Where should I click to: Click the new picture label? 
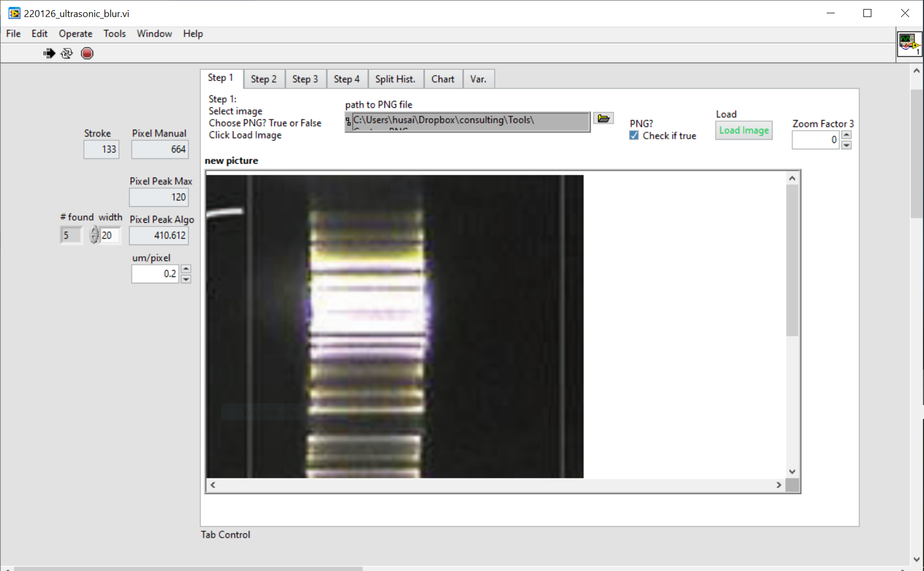[x=231, y=161]
